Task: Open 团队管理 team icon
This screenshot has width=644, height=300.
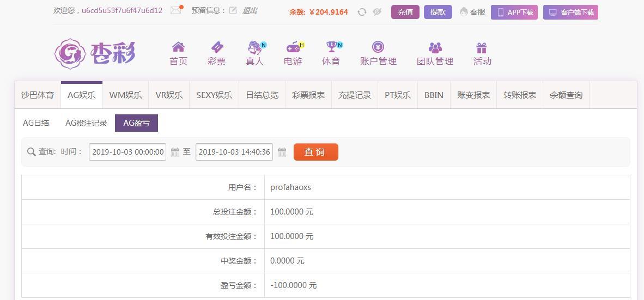Action: coord(435,47)
